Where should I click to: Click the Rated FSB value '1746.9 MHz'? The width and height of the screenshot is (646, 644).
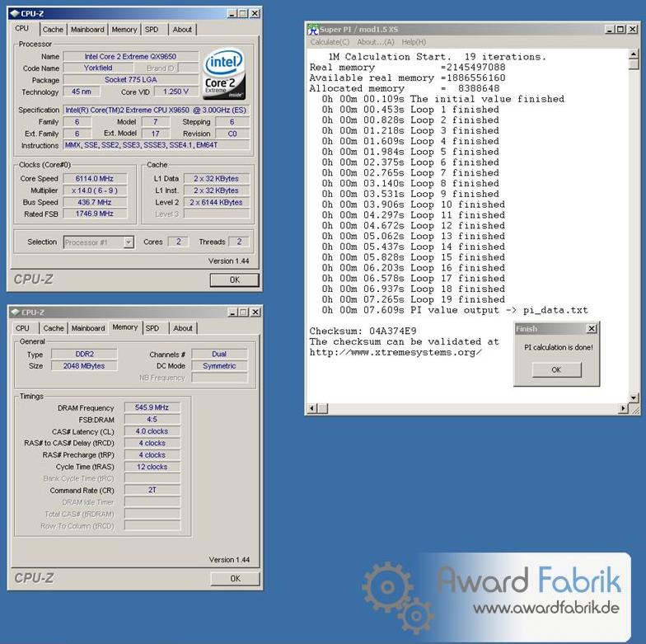(x=94, y=214)
